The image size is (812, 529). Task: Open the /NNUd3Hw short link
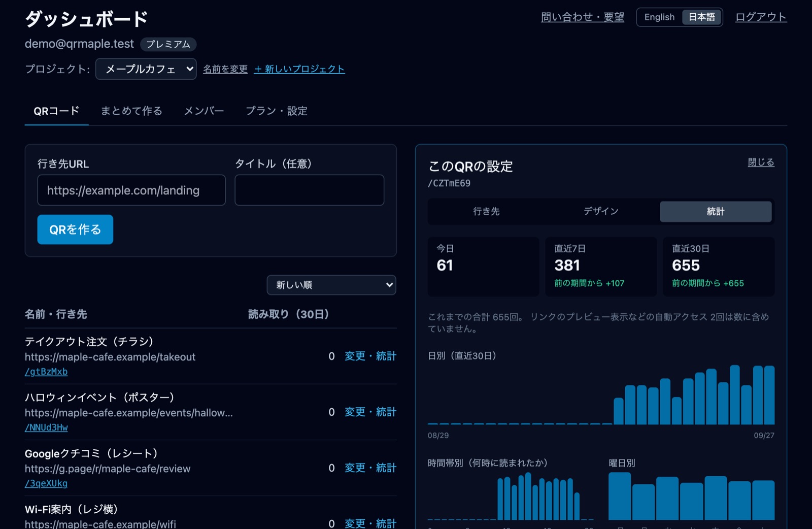[x=46, y=427]
